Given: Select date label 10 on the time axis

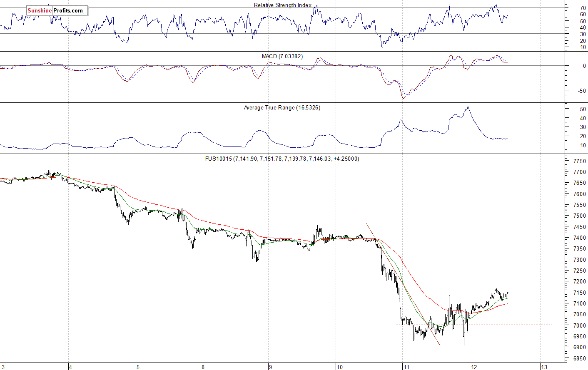Looking at the screenshot, I should (339, 367).
